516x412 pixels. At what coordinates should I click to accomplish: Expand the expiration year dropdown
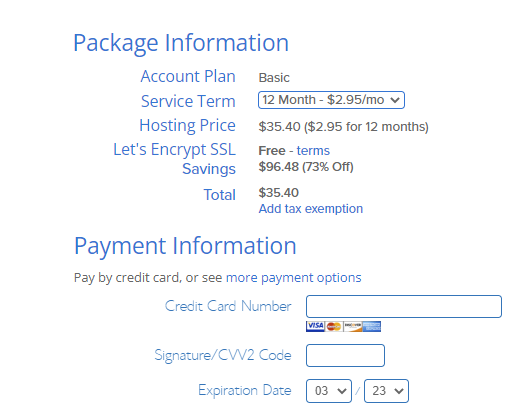click(386, 391)
